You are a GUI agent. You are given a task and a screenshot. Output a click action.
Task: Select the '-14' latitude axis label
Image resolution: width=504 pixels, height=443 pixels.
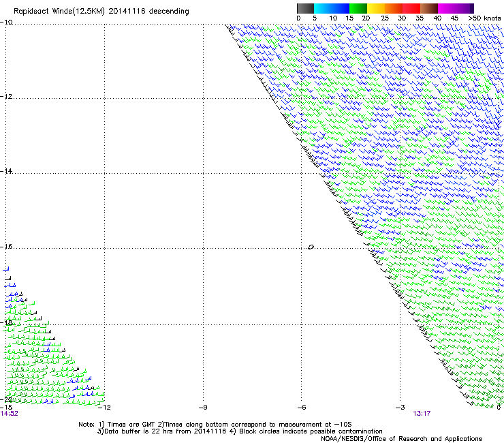click(x=6, y=171)
